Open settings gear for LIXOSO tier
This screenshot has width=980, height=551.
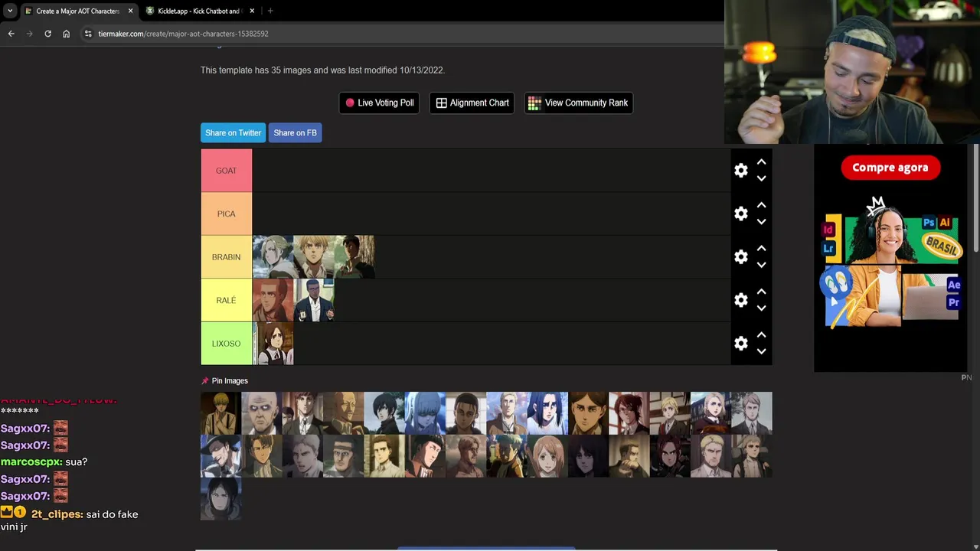pyautogui.click(x=740, y=344)
